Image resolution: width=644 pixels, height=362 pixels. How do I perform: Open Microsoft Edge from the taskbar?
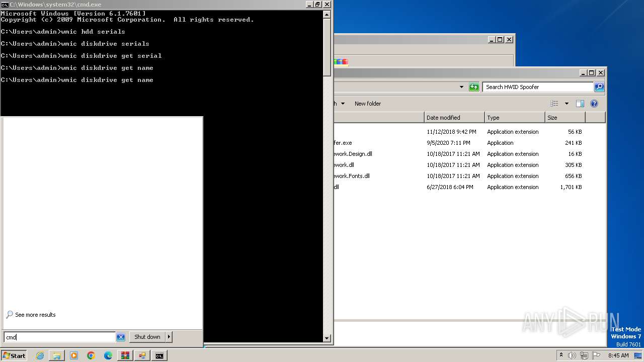[108, 355]
